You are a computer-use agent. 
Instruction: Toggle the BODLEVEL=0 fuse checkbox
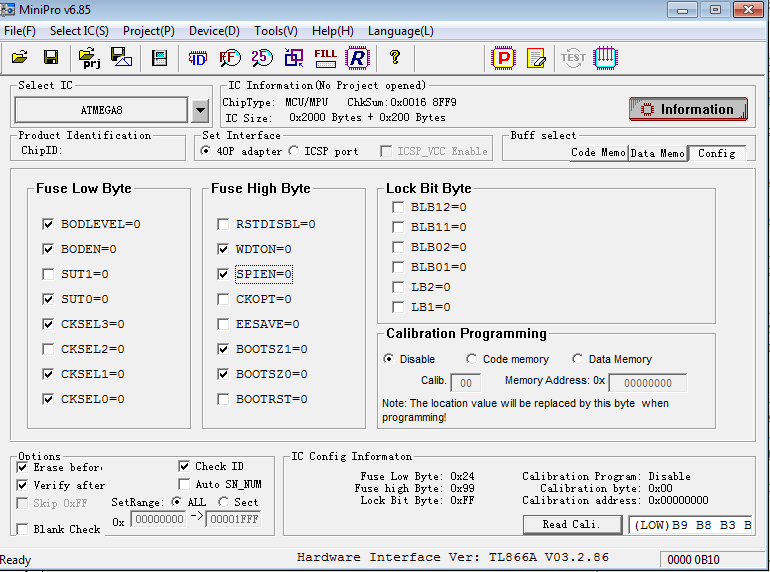[48, 224]
